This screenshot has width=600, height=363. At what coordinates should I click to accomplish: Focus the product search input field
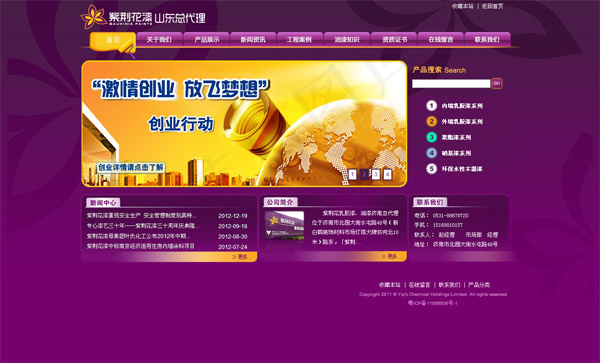[x=451, y=83]
